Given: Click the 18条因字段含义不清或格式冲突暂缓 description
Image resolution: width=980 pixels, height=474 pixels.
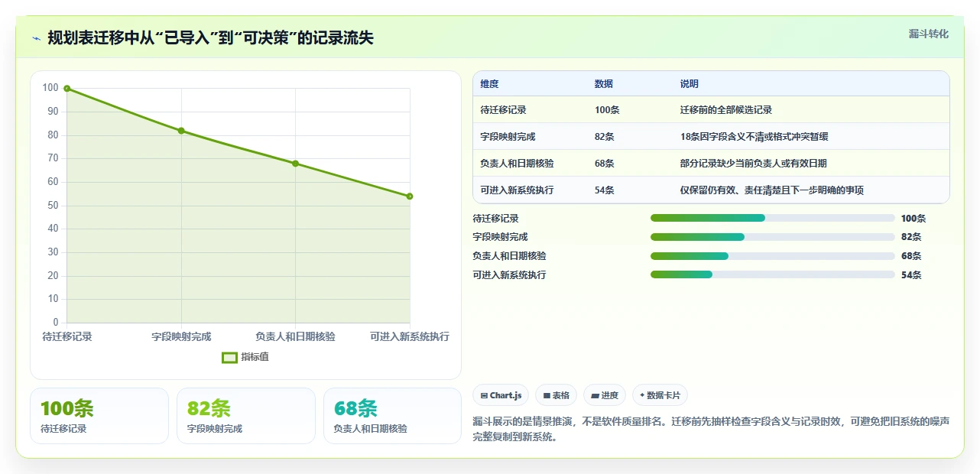Looking at the screenshot, I should click(754, 137).
